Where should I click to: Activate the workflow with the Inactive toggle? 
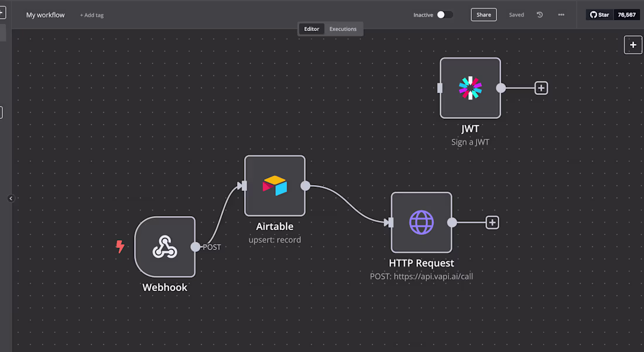tap(444, 14)
